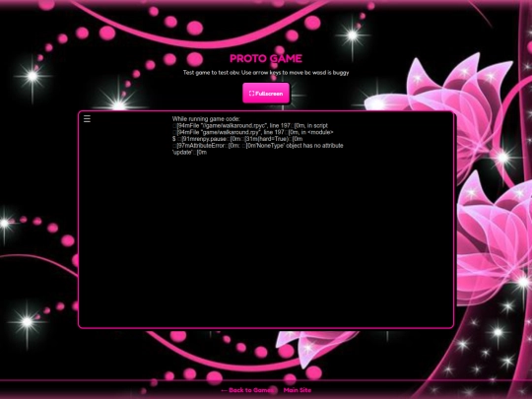Click the Fullscreen button
The image size is (532, 399).
click(x=266, y=94)
